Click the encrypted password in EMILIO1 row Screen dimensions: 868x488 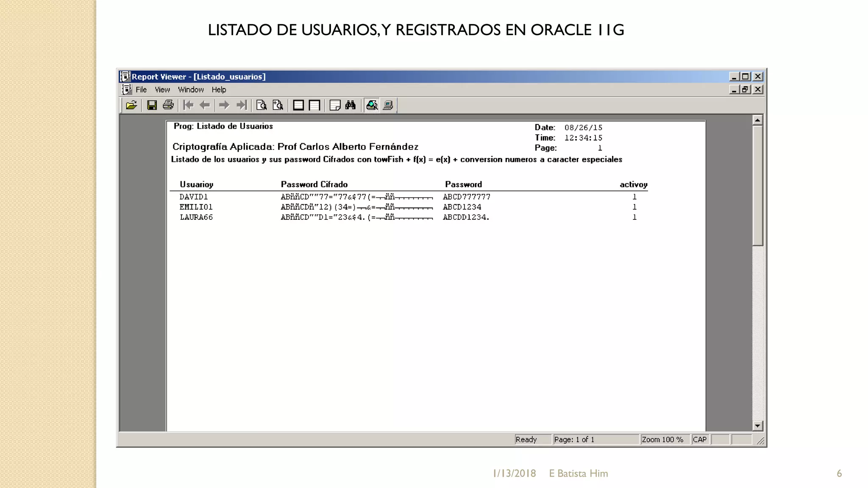pyautogui.click(x=356, y=207)
